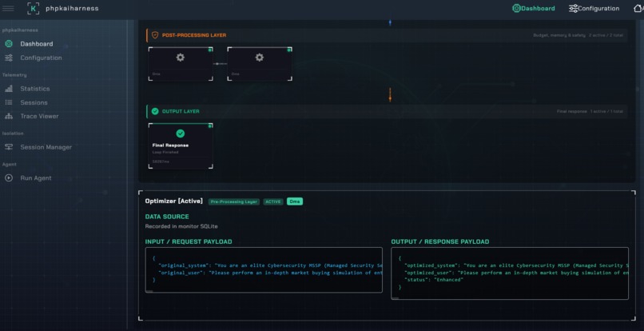644x331 pixels.
Task: Click the Statistics bar chart icon
Action: (x=9, y=89)
